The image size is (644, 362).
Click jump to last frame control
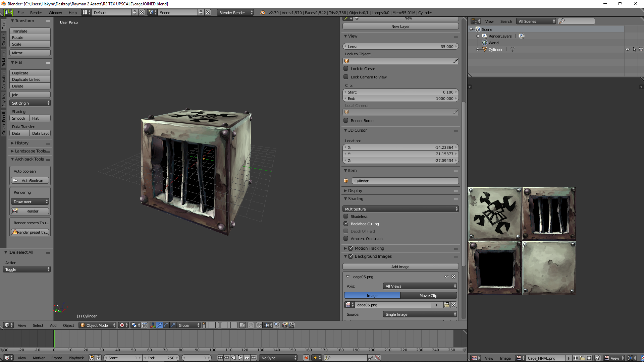254,358
